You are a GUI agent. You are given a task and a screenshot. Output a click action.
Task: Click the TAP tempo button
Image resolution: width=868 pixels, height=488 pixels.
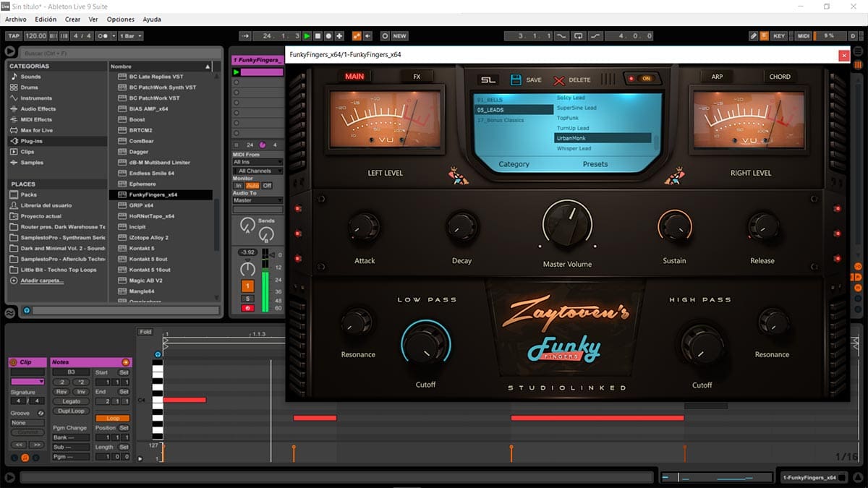point(14,35)
